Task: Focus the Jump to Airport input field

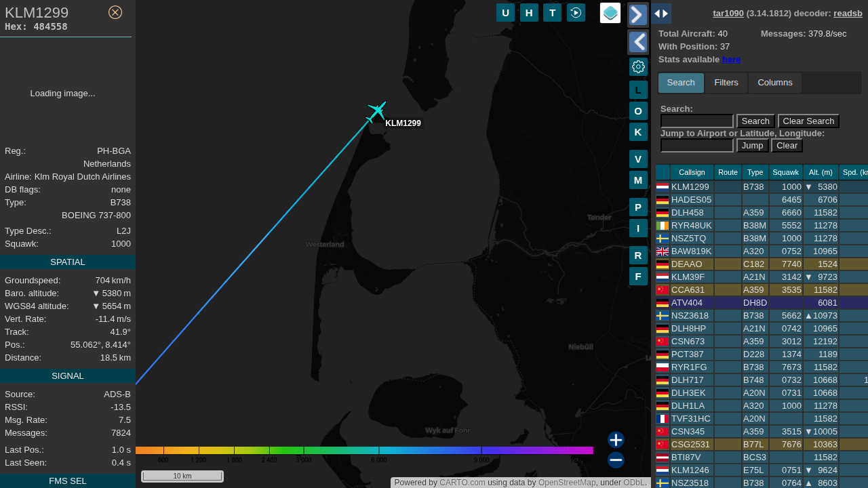Action: pyautogui.click(x=696, y=146)
